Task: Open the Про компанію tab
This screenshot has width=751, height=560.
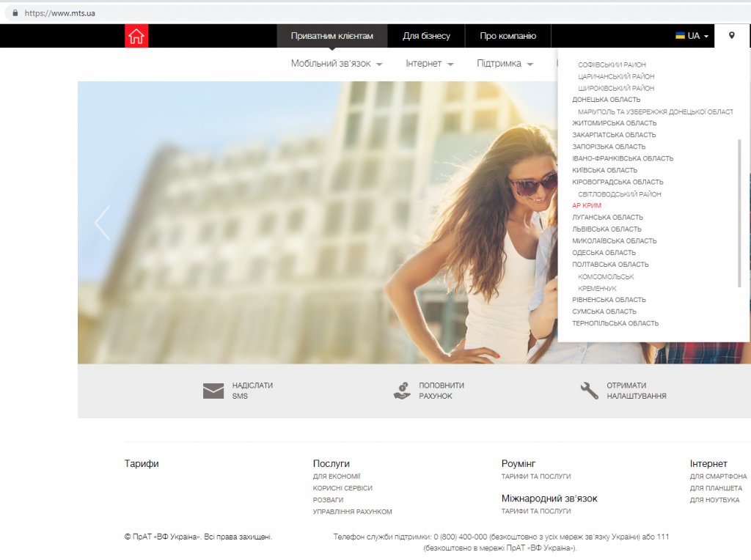Action: 508,36
